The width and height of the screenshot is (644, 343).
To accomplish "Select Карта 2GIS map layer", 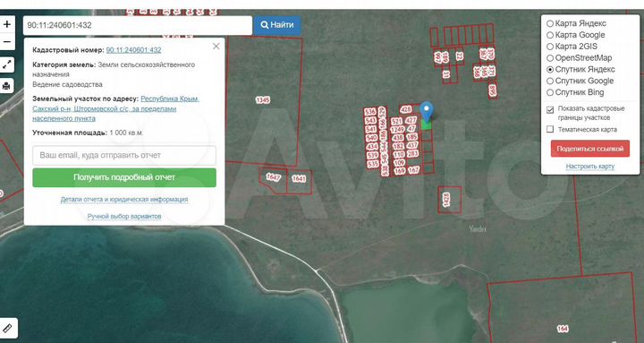I will (572, 47).
